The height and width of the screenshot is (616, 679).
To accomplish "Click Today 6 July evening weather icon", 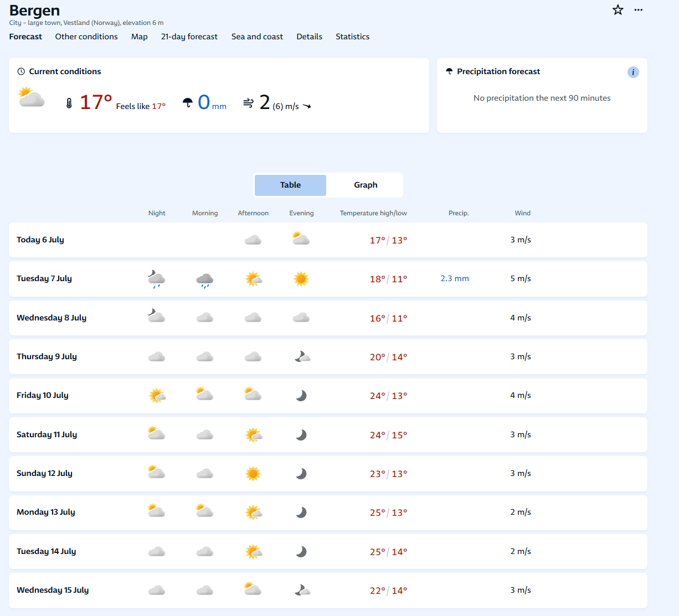I will 301,239.
